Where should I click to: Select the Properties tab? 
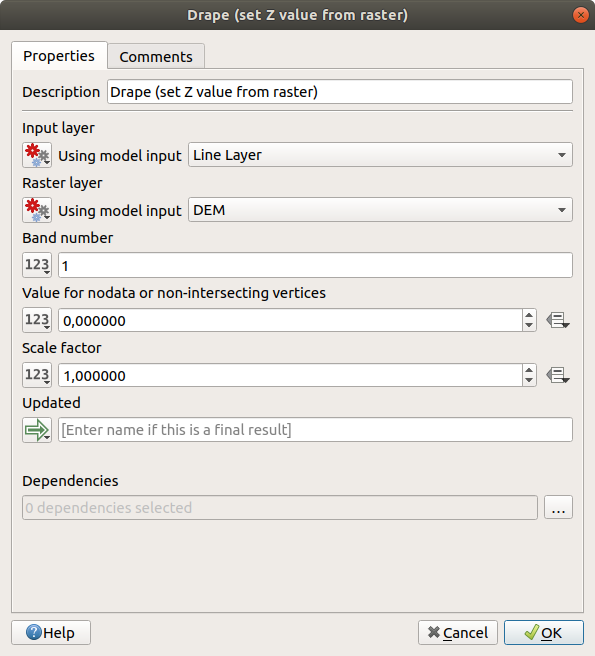pyautogui.click(x=59, y=55)
